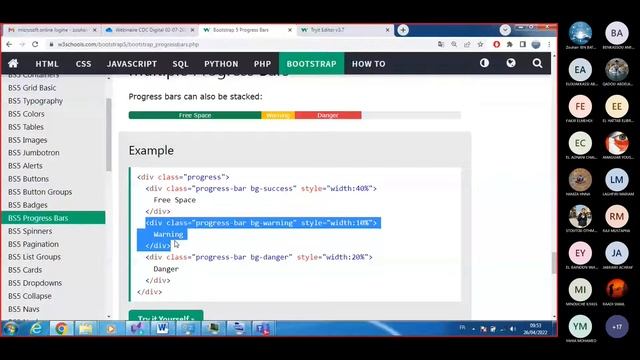Open the Chrome three-dot menu
Image resolution: width=640 pixels, height=360 pixels.
click(549, 44)
